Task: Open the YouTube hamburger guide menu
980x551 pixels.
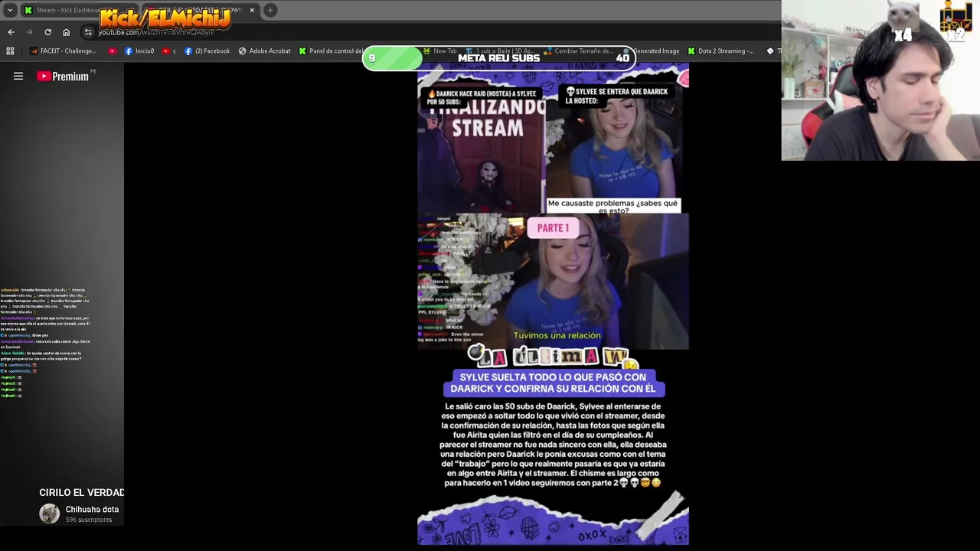Action: point(18,77)
